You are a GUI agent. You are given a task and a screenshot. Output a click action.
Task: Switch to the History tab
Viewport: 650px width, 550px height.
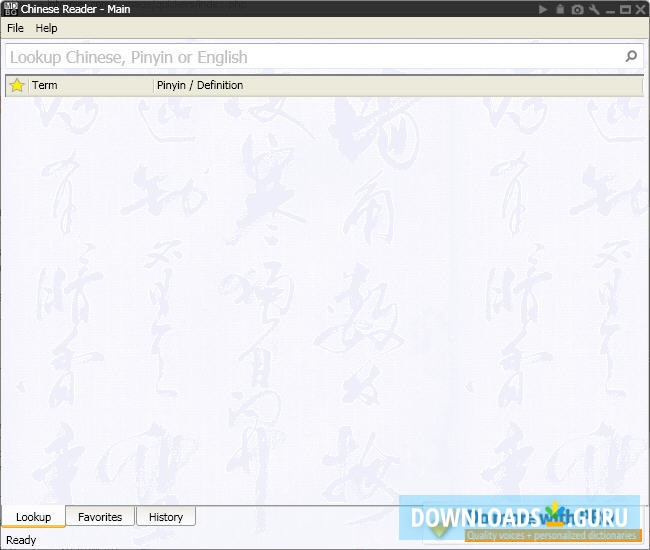(x=166, y=516)
